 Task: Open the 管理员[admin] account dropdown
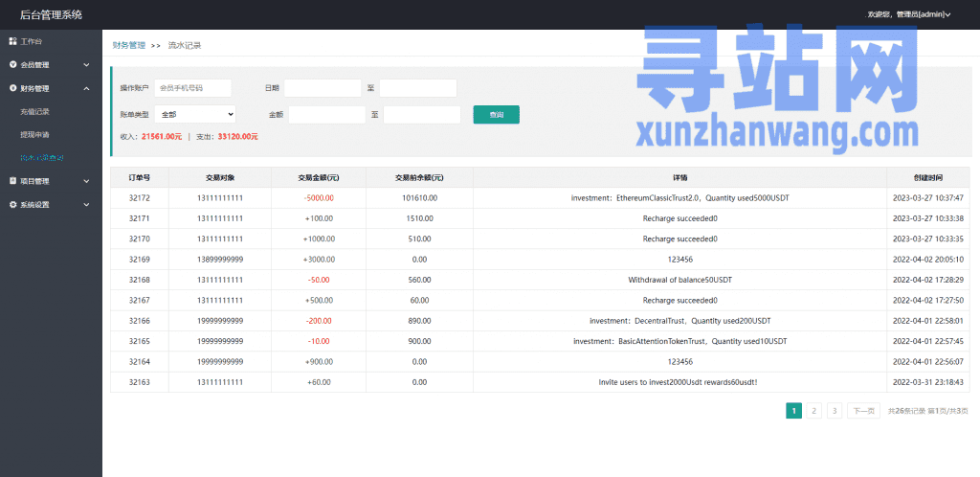coord(909,14)
